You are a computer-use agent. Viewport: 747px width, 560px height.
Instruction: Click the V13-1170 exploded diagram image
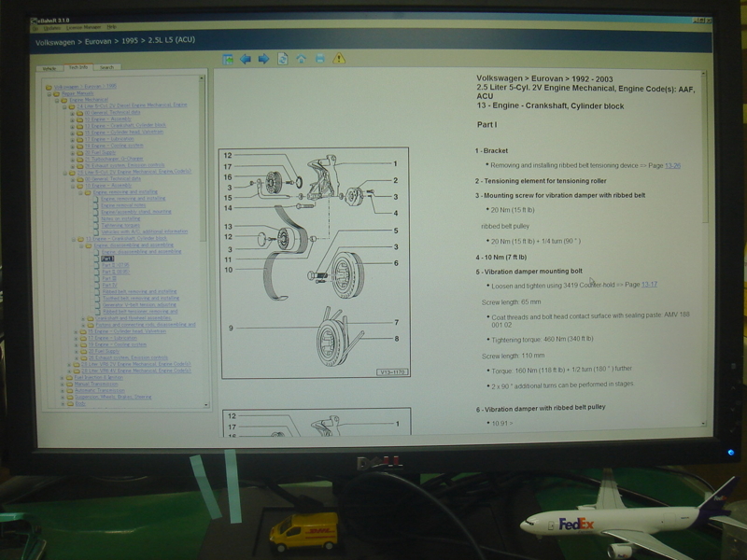tap(315, 263)
